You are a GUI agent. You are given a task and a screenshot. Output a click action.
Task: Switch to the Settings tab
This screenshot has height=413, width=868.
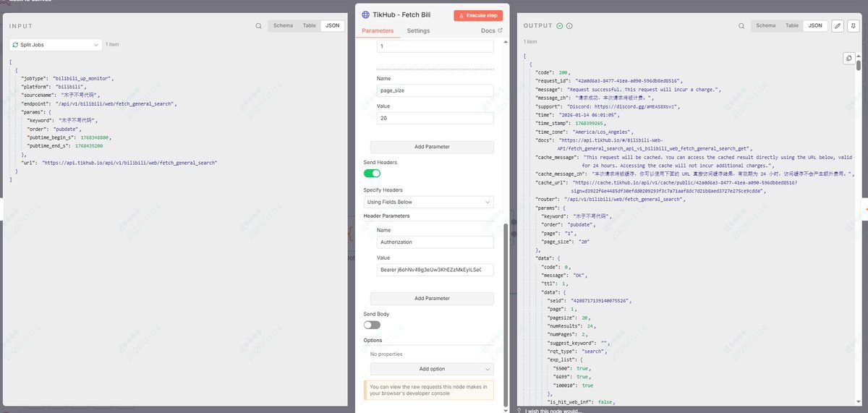point(418,31)
